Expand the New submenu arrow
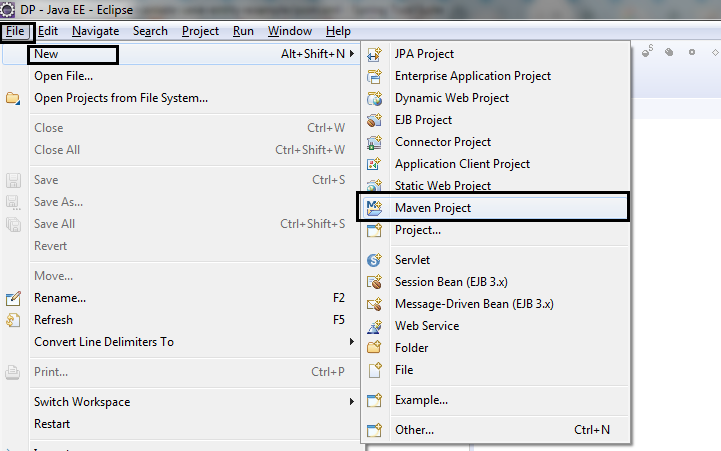Viewport: 721px width, 451px height. (x=351, y=54)
